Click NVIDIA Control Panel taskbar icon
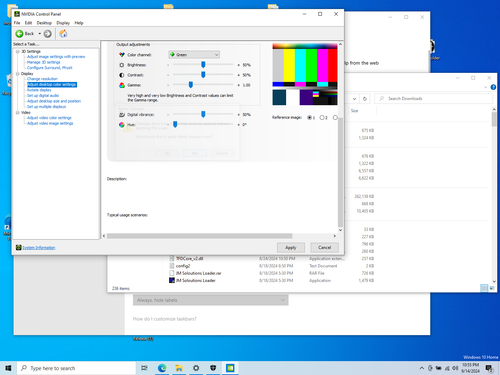 230,368
